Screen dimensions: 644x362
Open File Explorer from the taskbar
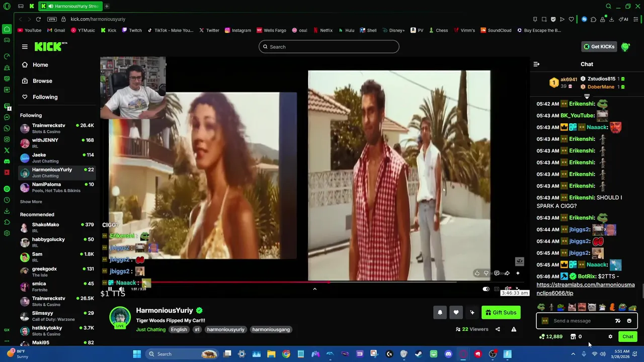pos(271,354)
